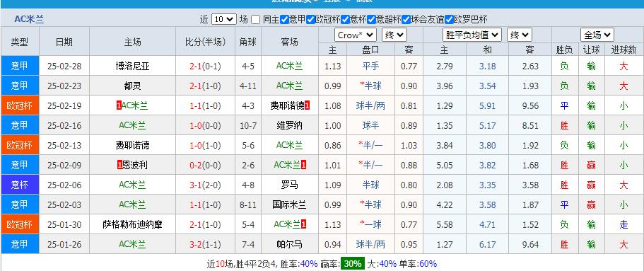
Task: Click the 欧冠杯 league tag on 25-01-30
Action: pos(20,224)
